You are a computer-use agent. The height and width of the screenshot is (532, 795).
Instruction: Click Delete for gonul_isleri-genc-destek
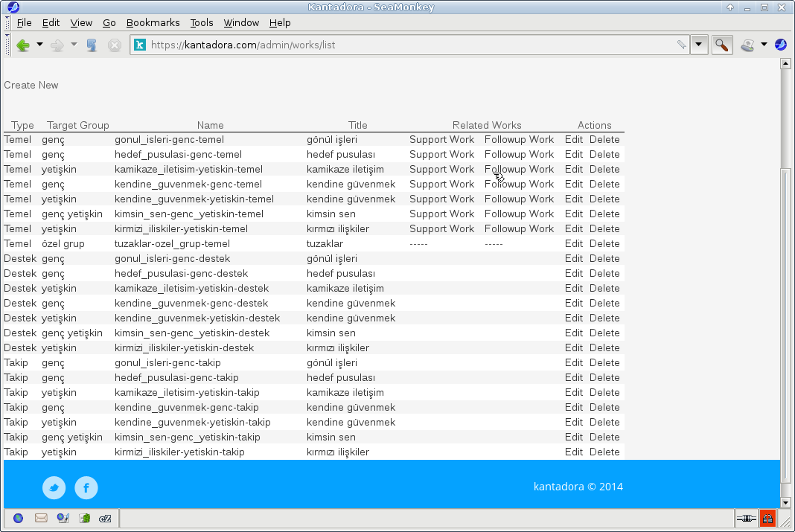604,258
